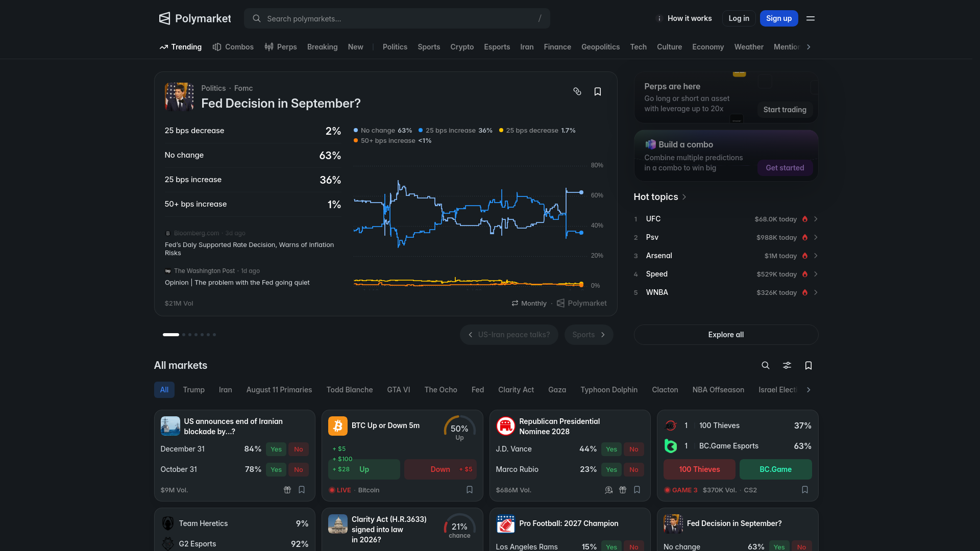980x551 pixels.
Task: Click the Pro Football champion market thumbnail
Action: click(x=506, y=524)
